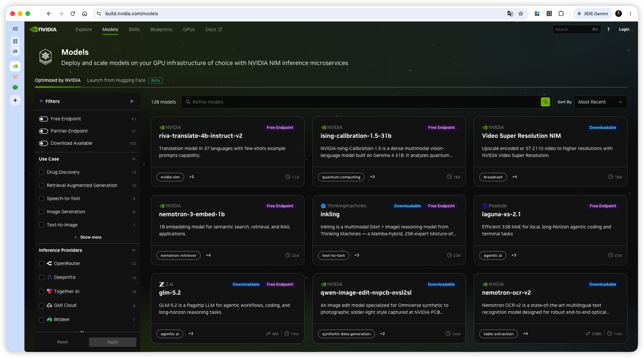This screenshot has height=358, width=644.
Task: Click the browser home icon
Action: pyautogui.click(x=85, y=14)
